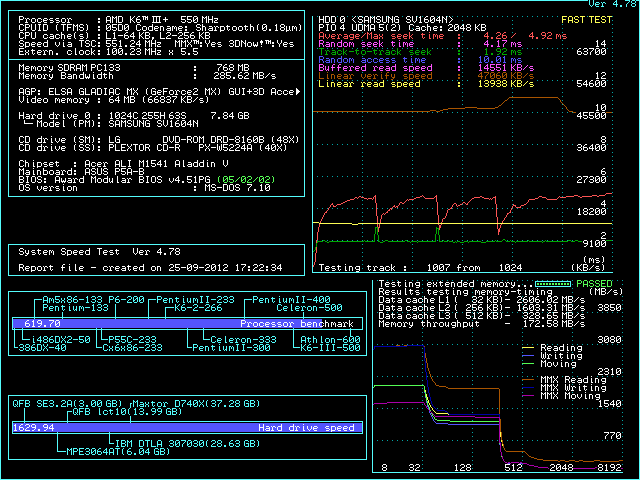Select the Data cache L3 328.65 MB/s result
Viewport: 640px width, 480px height.
(482, 316)
